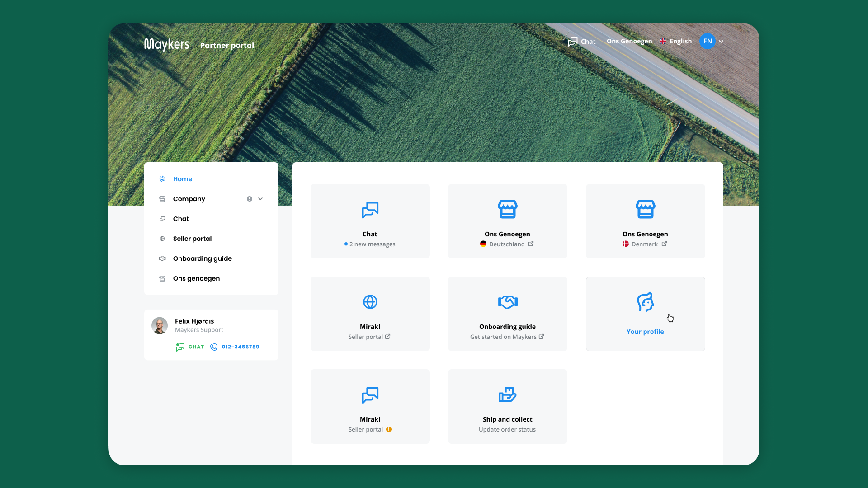Open the FN account dropdown arrow
The image size is (868, 488).
click(x=721, y=42)
